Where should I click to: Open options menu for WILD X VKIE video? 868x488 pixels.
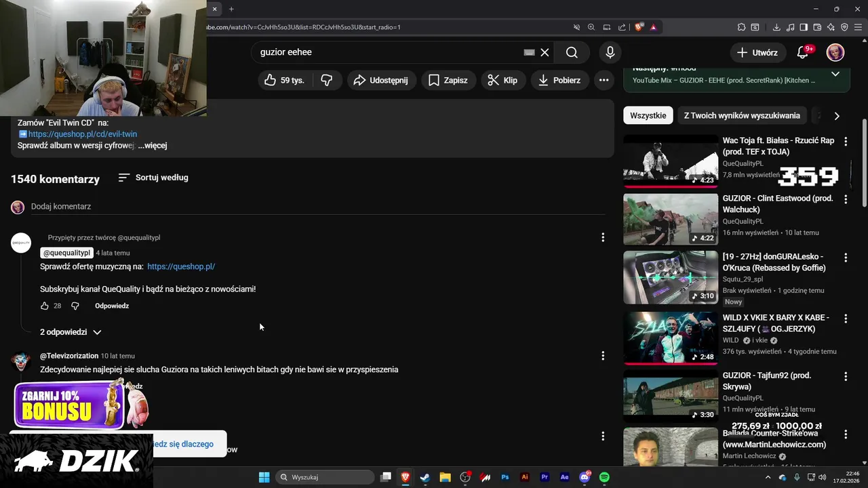(846, 318)
